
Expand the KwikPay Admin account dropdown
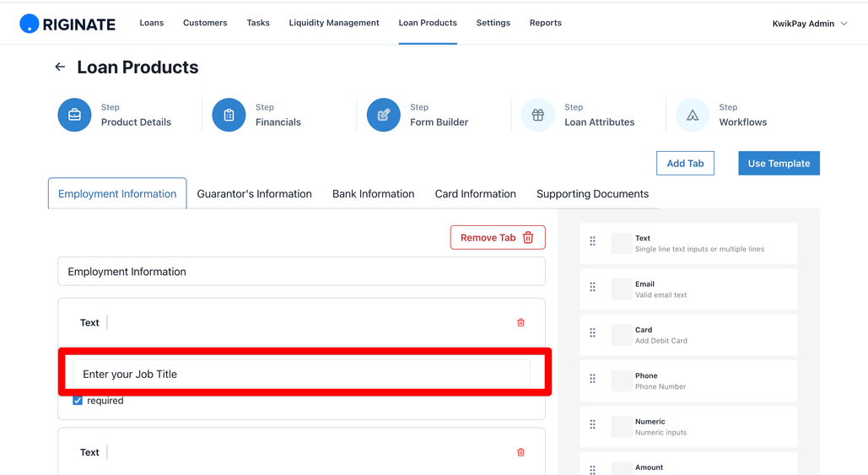coord(809,24)
